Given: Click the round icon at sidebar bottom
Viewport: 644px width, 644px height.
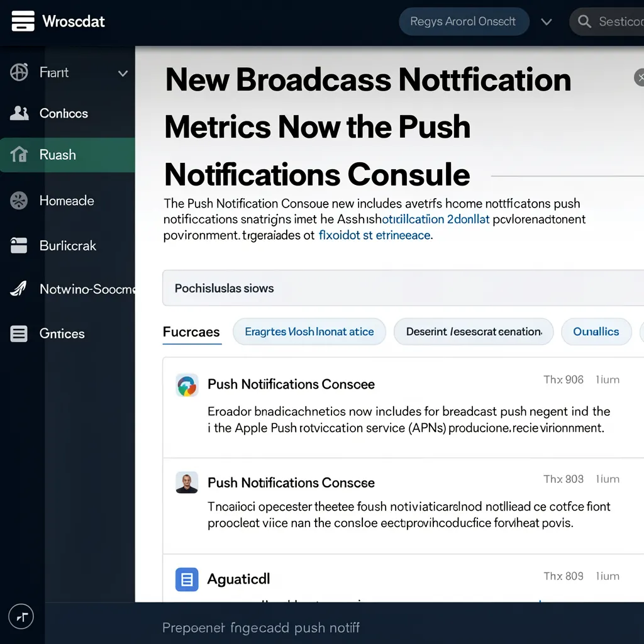Looking at the screenshot, I should 21,616.
